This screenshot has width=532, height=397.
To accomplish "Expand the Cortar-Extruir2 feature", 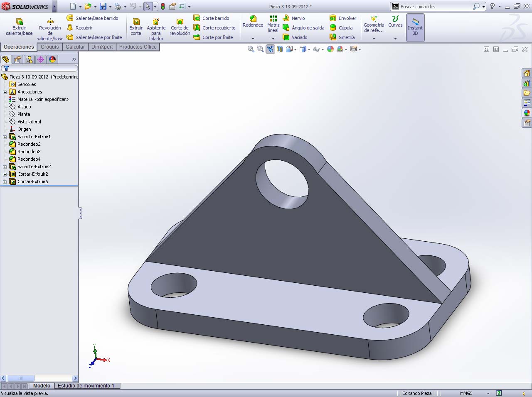I will (x=5, y=174).
